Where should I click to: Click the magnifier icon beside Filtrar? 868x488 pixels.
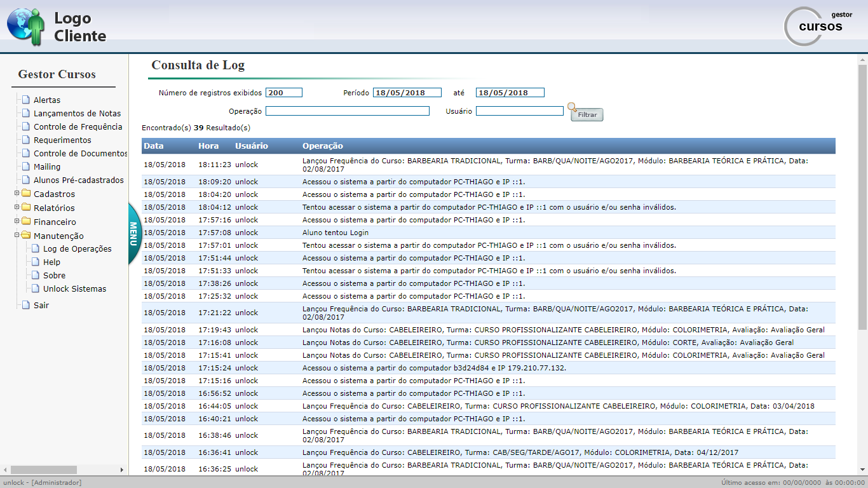[572, 107]
